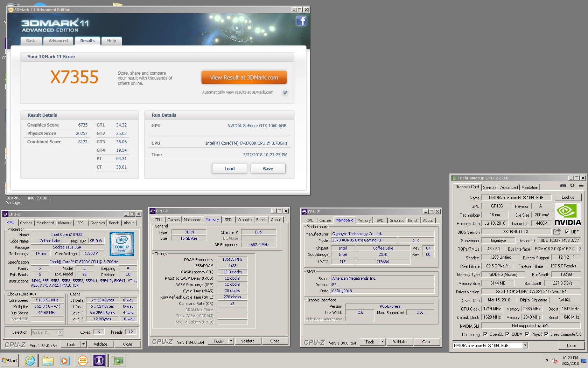Click View Result at 3DMark.com button
Image resolution: width=588 pixels, height=368 pixels.
pyautogui.click(x=244, y=77)
